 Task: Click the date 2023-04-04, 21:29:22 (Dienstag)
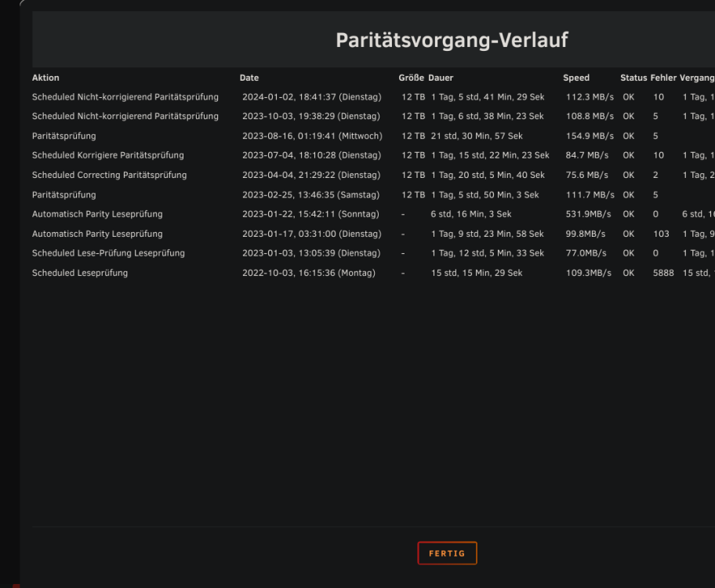tap(311, 175)
